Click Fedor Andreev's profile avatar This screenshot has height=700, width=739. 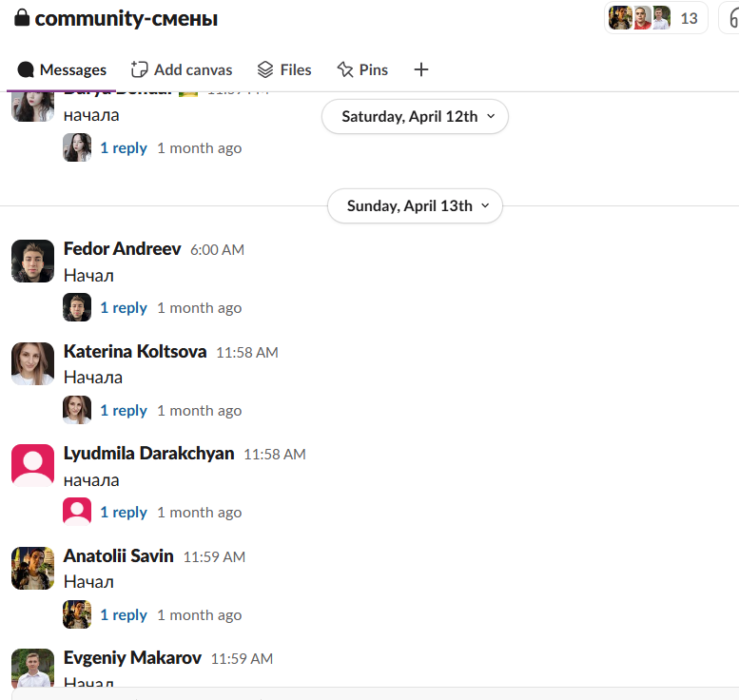32,262
